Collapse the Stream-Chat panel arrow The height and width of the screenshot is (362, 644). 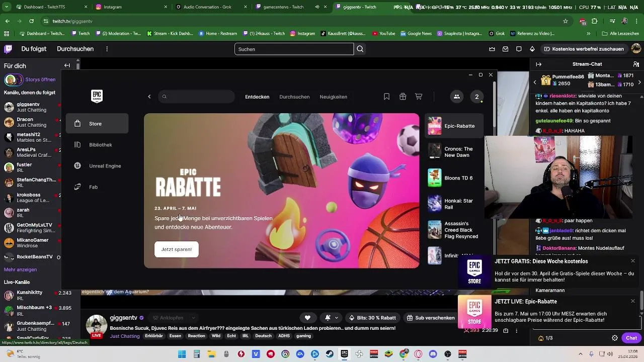click(538, 64)
